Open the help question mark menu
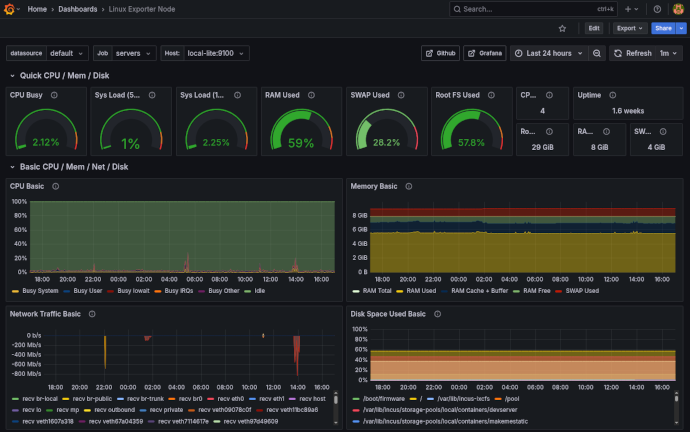 pyautogui.click(x=655, y=9)
